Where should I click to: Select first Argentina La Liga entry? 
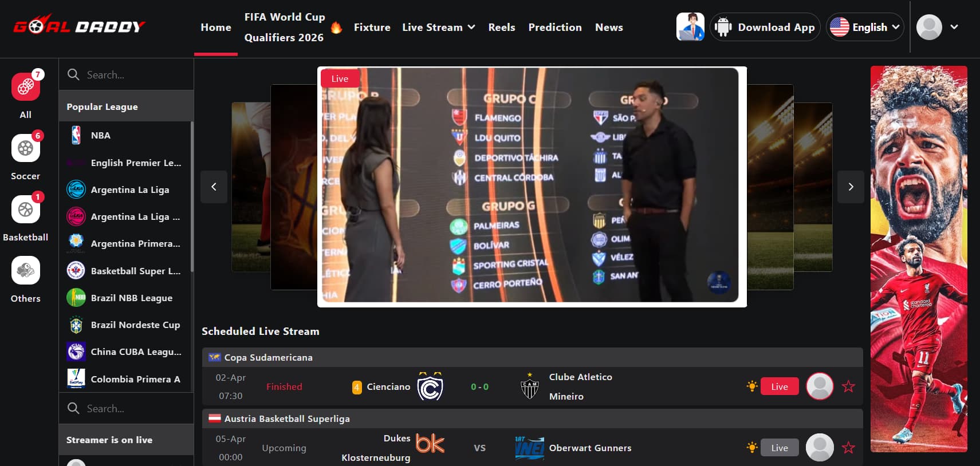pyautogui.click(x=125, y=189)
